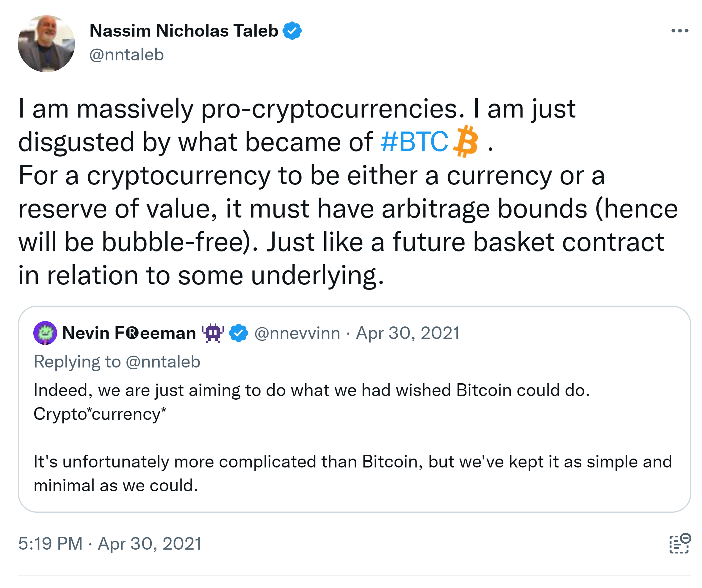Click the orange Bitcoin symbol emoji
The height and width of the screenshot is (588, 702).
click(465, 141)
